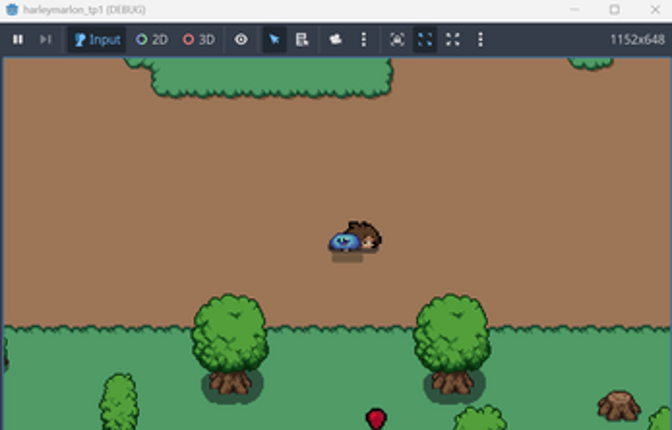Click the Godot icon in title bar

(x=11, y=9)
